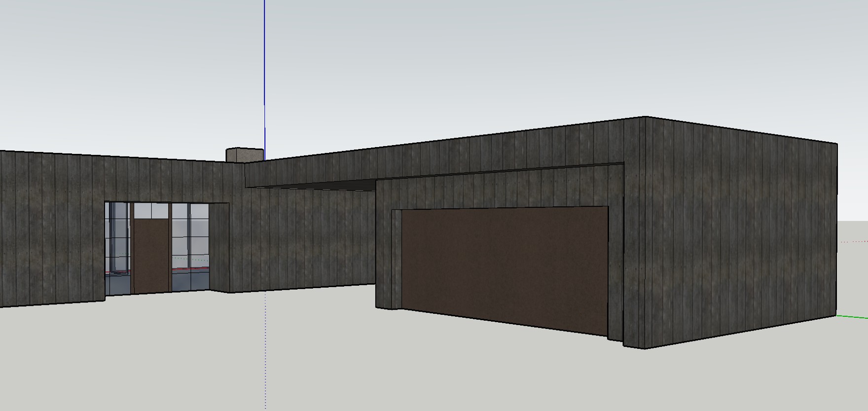Click the solid blue vertical axis line
The image size is (868, 411).
(x=264, y=74)
